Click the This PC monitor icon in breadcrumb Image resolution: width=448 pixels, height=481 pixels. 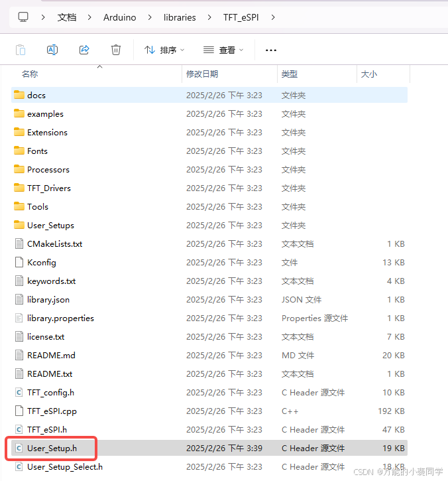(x=23, y=17)
